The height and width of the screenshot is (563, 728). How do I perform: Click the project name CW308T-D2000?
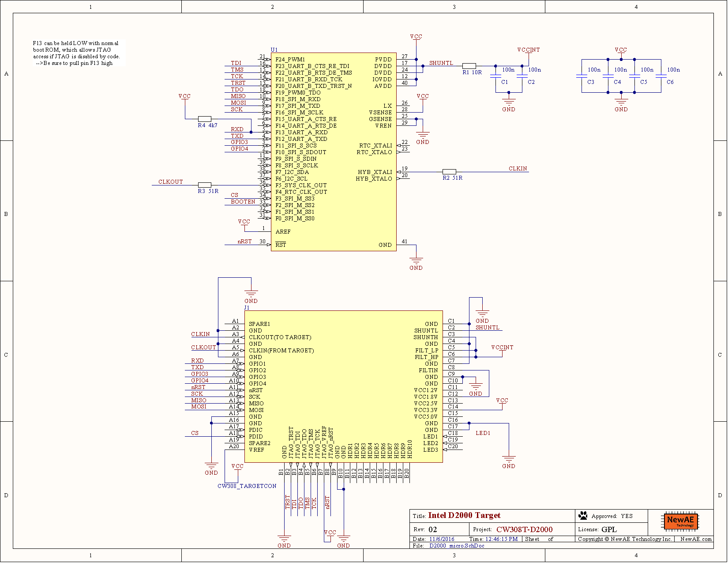tap(524, 529)
